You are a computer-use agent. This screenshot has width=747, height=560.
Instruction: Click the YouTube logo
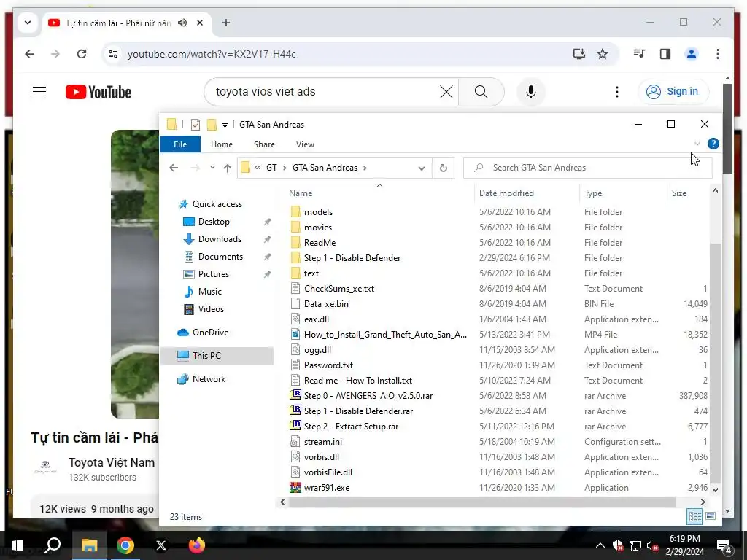pos(98,92)
